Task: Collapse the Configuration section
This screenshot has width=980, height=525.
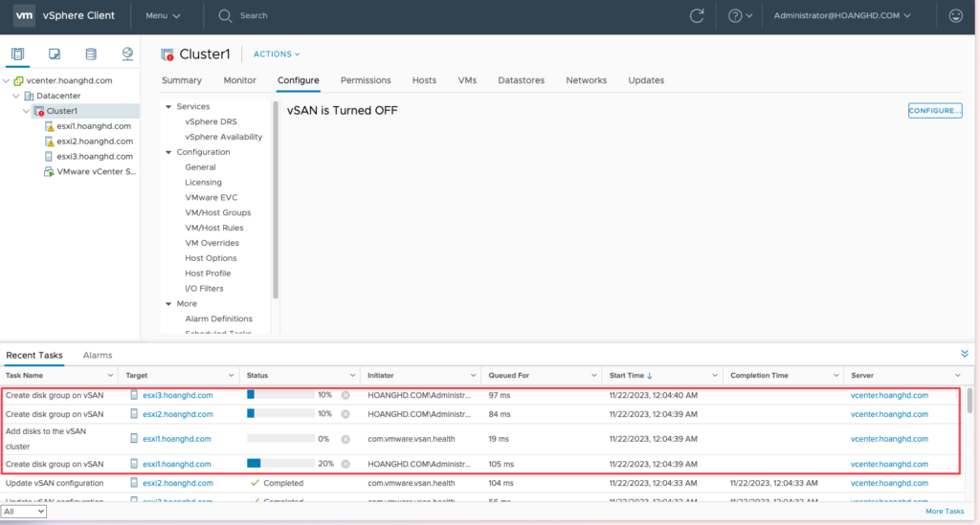Action: click(x=168, y=152)
